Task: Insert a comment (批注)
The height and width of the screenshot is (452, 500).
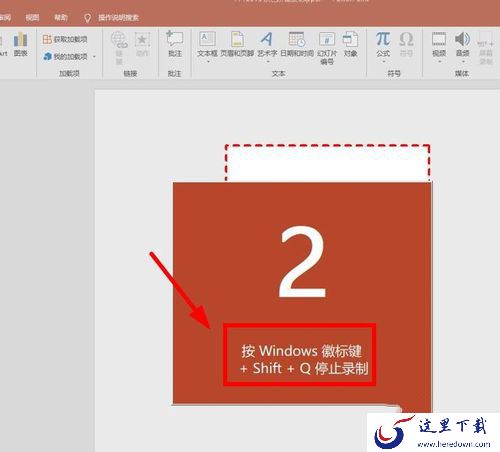Action: 175,44
